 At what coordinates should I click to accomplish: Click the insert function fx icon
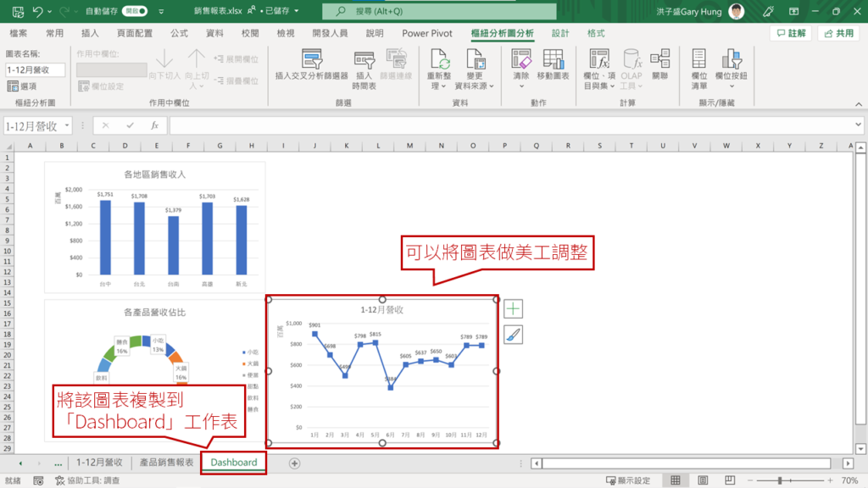[x=154, y=125]
